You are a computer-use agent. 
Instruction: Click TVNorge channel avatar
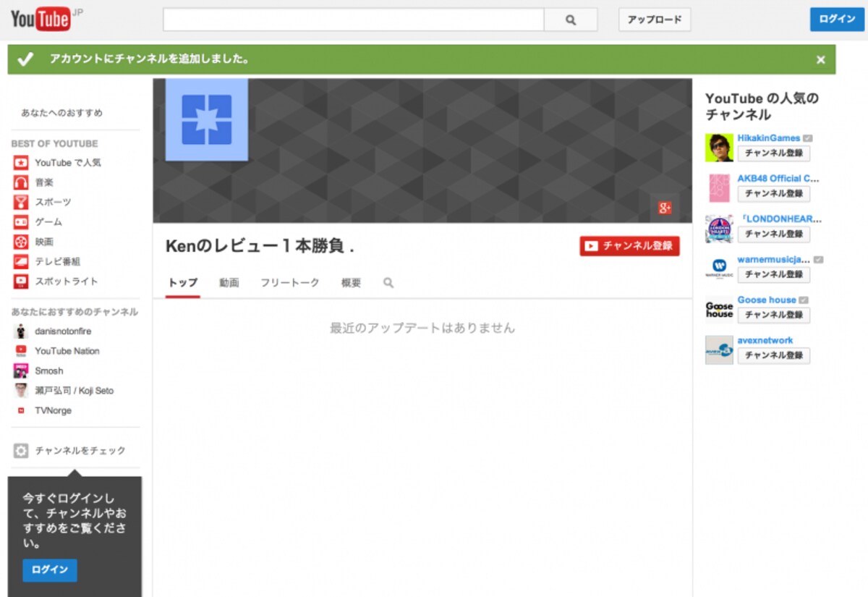[x=21, y=410]
